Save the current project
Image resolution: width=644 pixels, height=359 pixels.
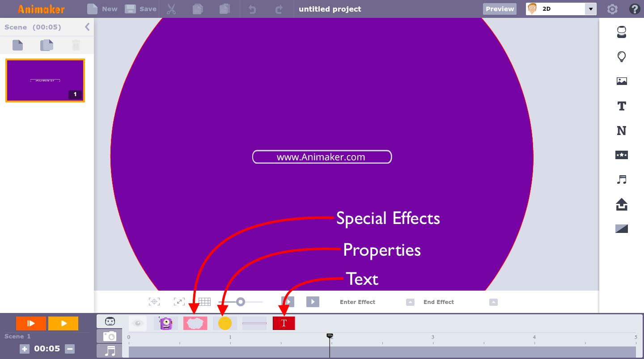(x=140, y=9)
